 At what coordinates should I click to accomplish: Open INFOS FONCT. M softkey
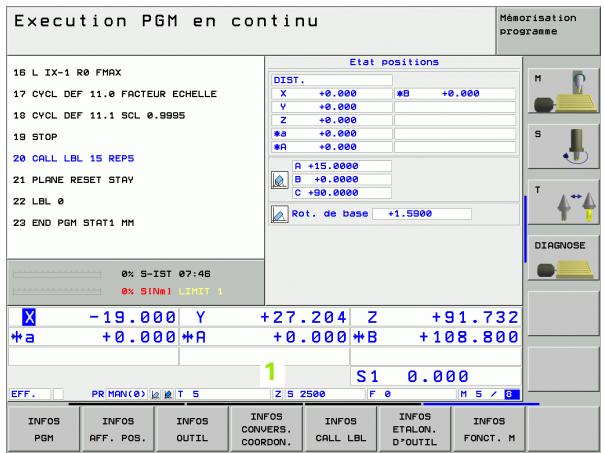point(489,429)
